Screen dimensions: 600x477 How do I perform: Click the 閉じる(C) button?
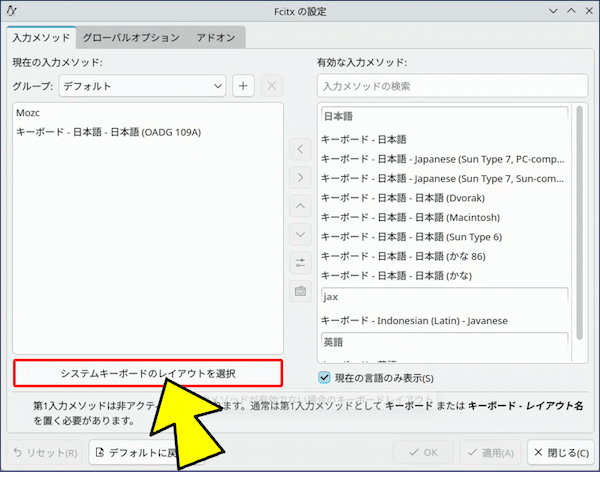click(x=561, y=452)
